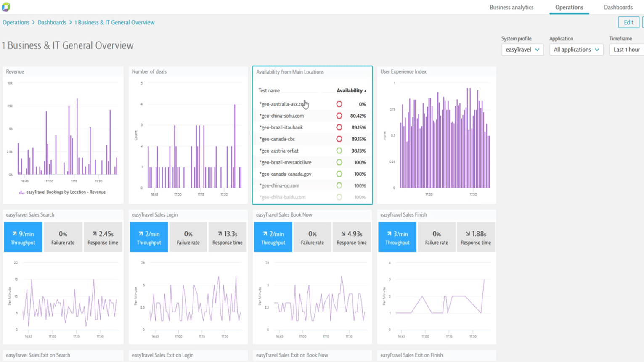Select Sales Login Failure rate tile

(x=188, y=237)
